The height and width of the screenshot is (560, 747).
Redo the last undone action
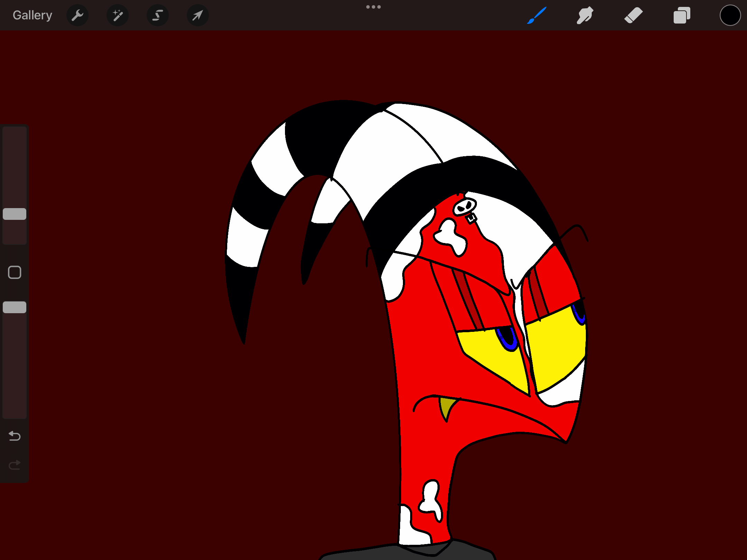[x=15, y=465]
